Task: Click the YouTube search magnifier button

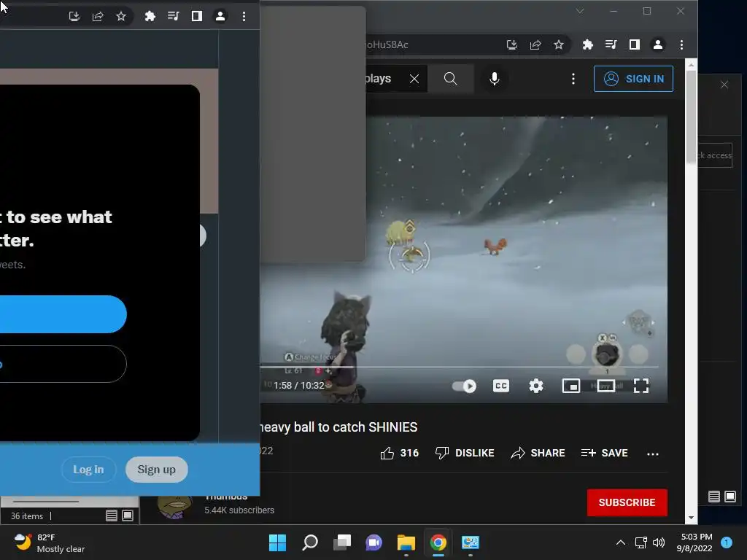Action: point(451,79)
